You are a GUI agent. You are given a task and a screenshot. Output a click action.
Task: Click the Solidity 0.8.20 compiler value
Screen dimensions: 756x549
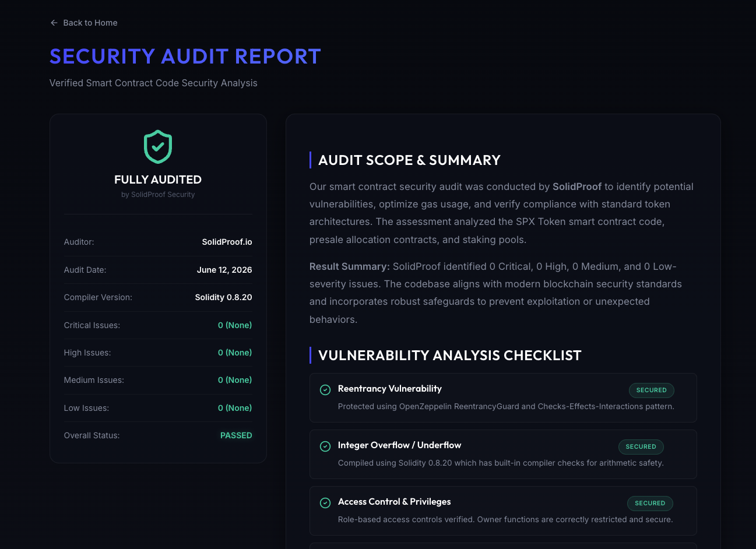(224, 297)
